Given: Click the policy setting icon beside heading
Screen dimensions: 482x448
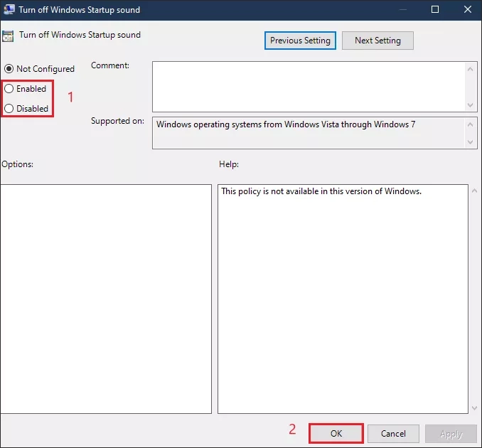Looking at the screenshot, I should tap(8, 36).
